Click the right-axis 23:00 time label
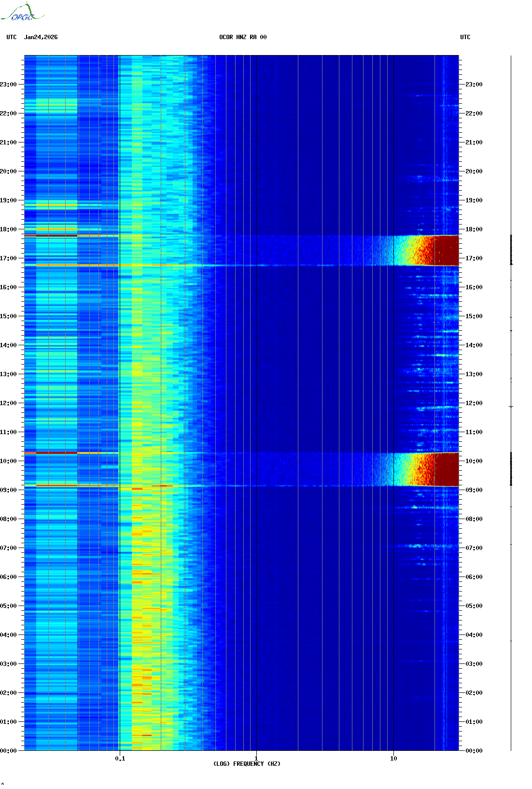 (x=474, y=85)
